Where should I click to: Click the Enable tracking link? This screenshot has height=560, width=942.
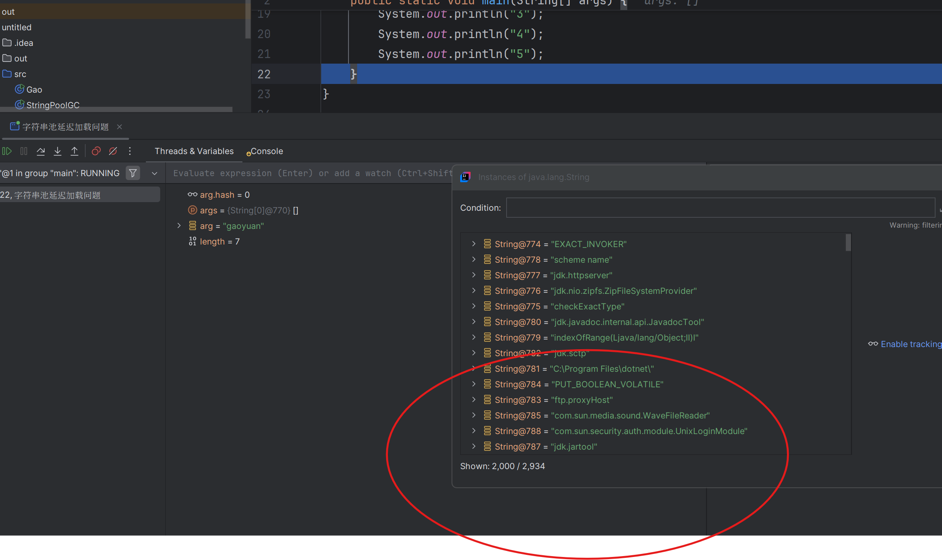pyautogui.click(x=910, y=344)
